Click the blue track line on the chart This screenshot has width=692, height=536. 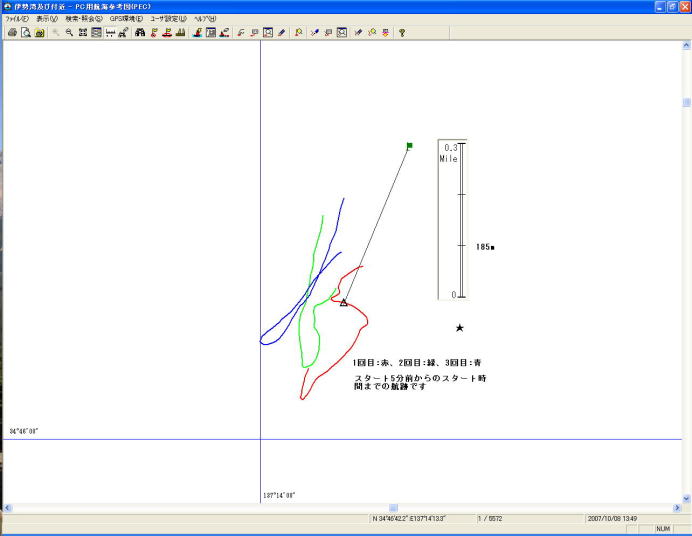click(x=319, y=276)
